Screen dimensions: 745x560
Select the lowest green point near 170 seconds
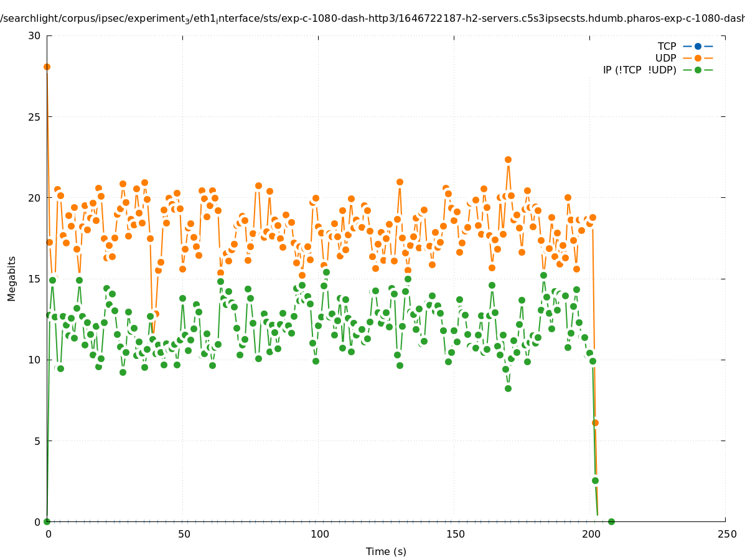point(508,388)
